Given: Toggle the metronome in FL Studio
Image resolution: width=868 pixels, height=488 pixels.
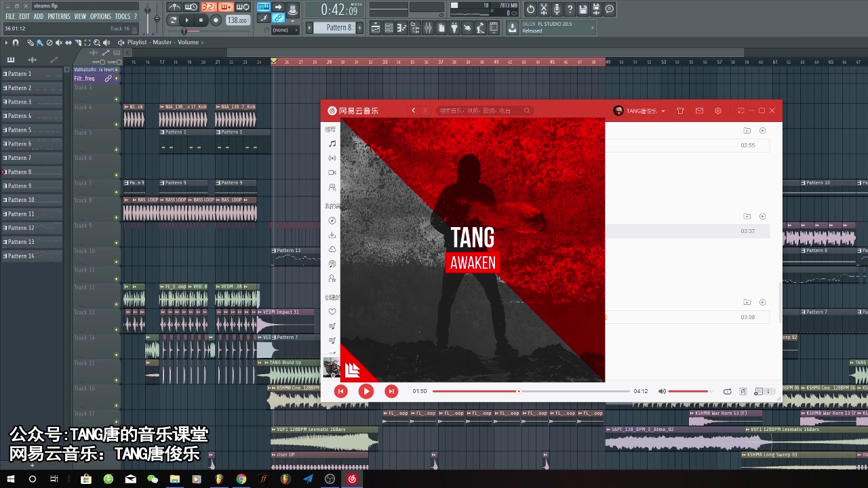Looking at the screenshot, I should click(x=175, y=7).
